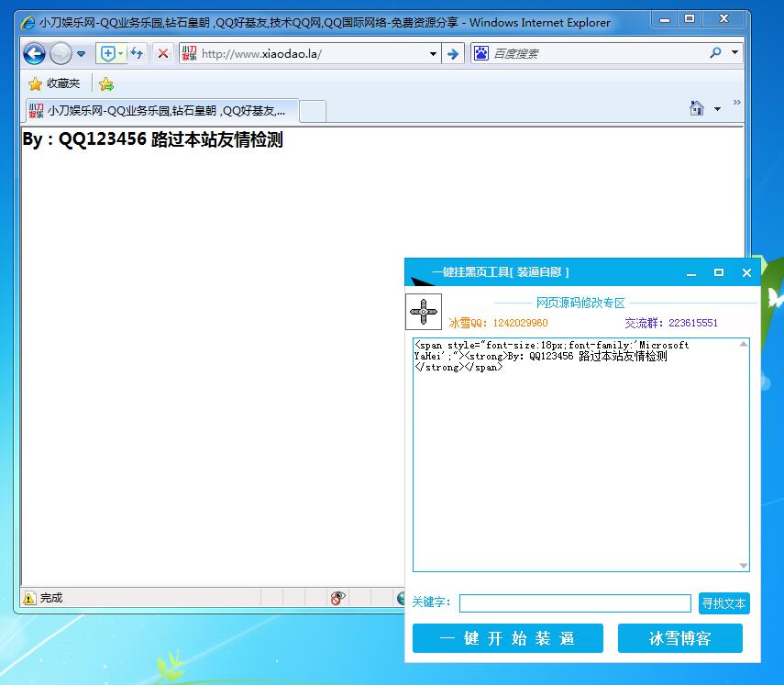
Task: Open the address bar URL dropdown
Action: pos(433,54)
